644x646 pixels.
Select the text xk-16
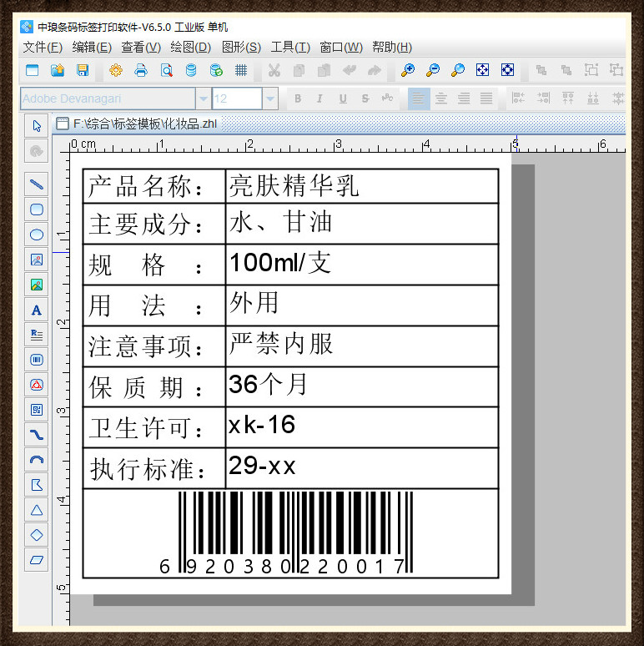(262, 425)
